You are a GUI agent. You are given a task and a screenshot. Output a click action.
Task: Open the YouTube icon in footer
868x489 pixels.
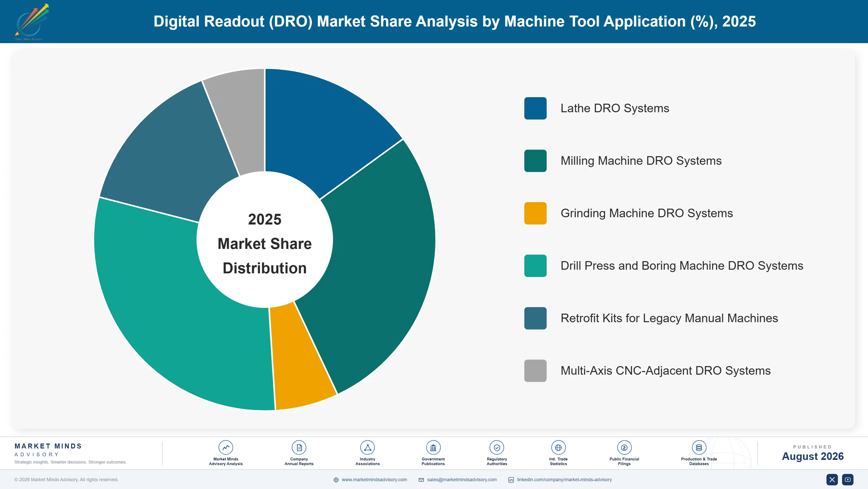click(x=847, y=480)
